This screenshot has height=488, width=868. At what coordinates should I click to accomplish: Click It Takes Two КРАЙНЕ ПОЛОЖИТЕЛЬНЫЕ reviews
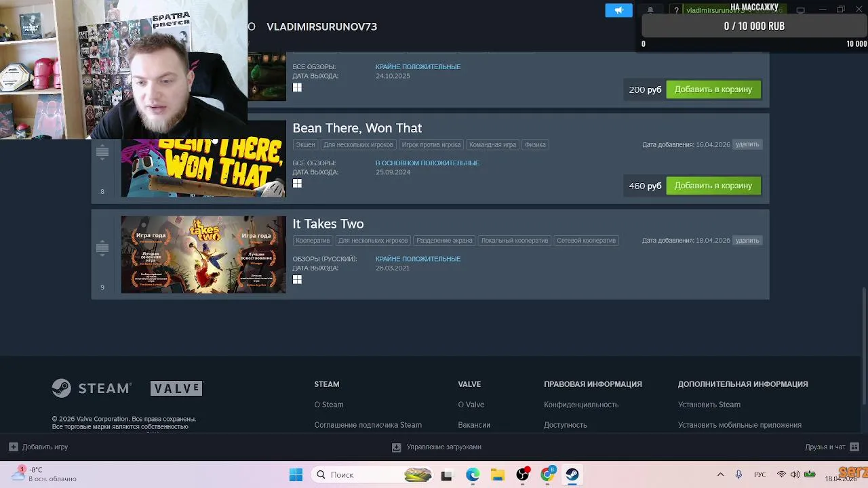click(x=418, y=259)
